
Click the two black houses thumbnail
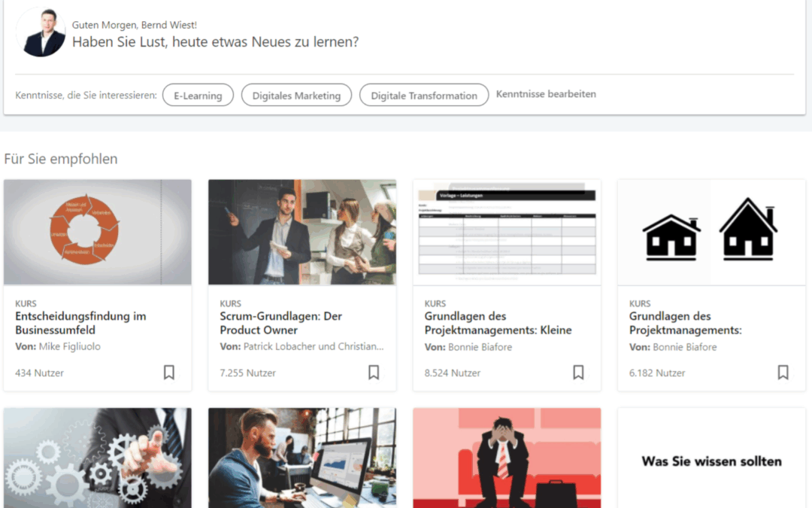711,232
